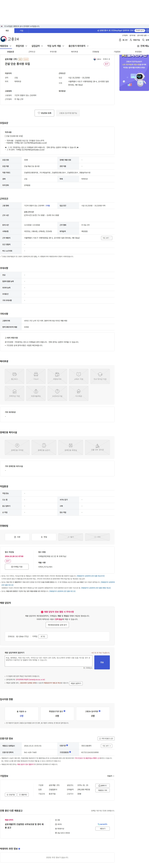The width and height of the screenshot is (149, 868).
Task: Click the 고용24 logo in header
Action: tap(10, 39)
